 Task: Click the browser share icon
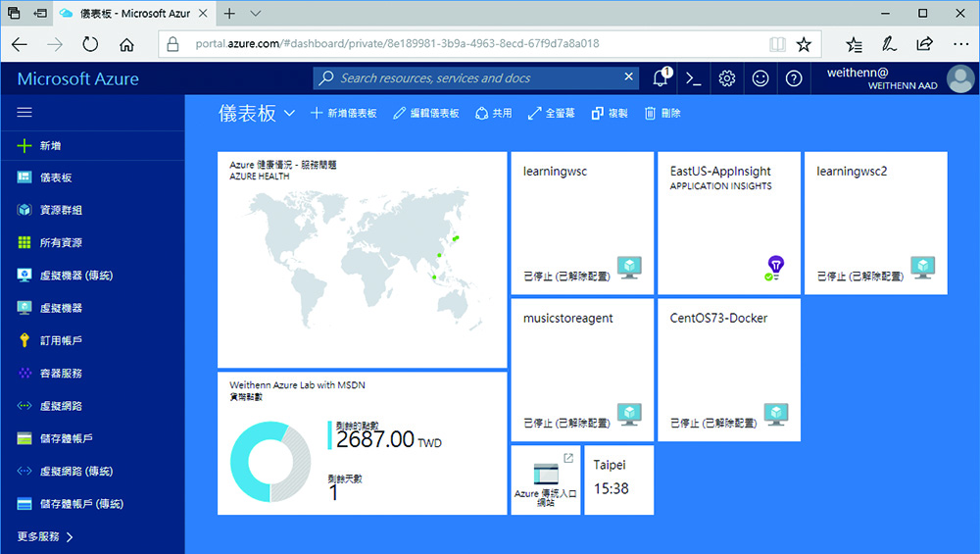(924, 44)
